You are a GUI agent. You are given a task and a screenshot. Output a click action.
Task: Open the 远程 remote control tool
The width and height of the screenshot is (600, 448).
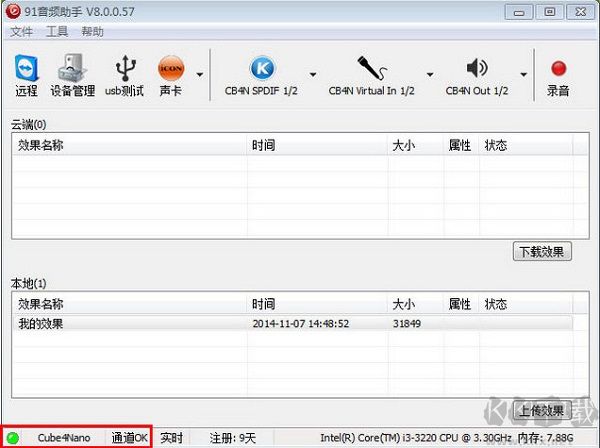(26, 75)
